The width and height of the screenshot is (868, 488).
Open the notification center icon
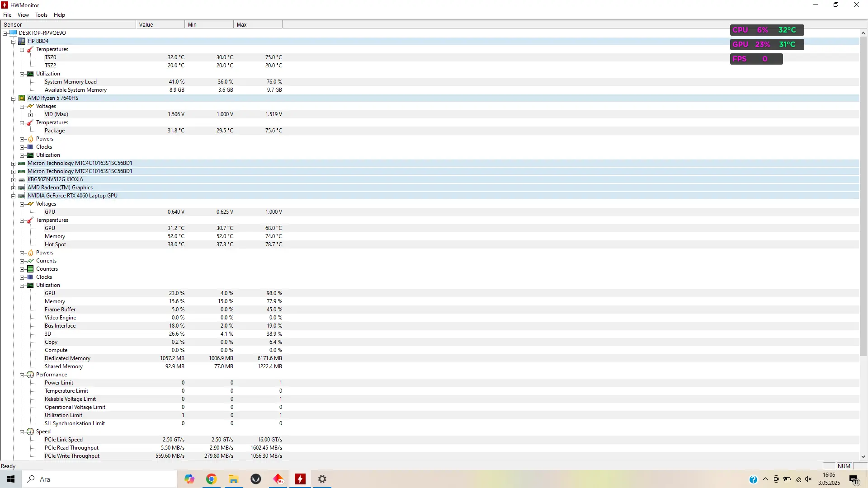tap(854, 479)
